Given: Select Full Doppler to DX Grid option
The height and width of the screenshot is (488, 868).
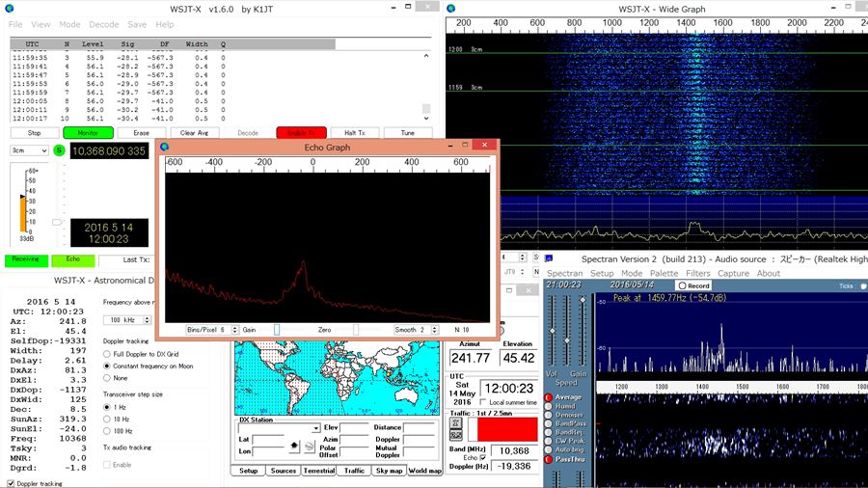Looking at the screenshot, I should 107,354.
